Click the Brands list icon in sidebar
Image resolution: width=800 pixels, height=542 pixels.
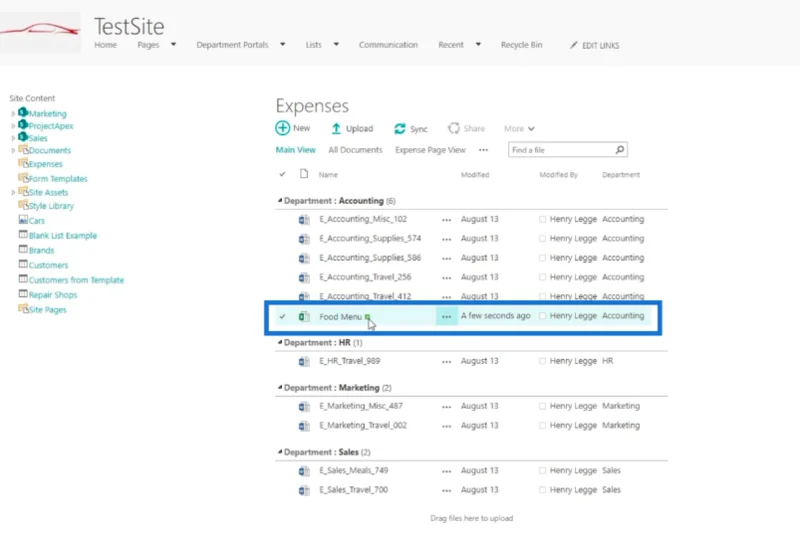[23, 249]
